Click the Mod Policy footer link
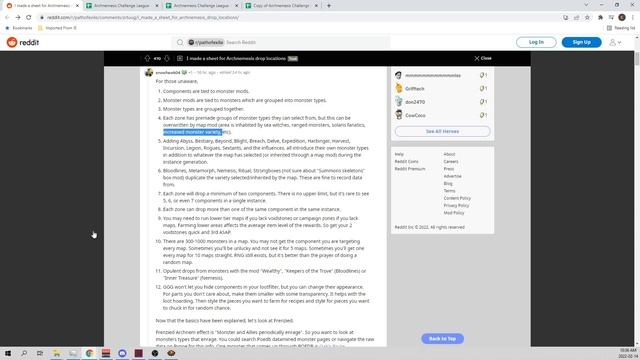This screenshot has width=640, height=360. tap(454, 213)
